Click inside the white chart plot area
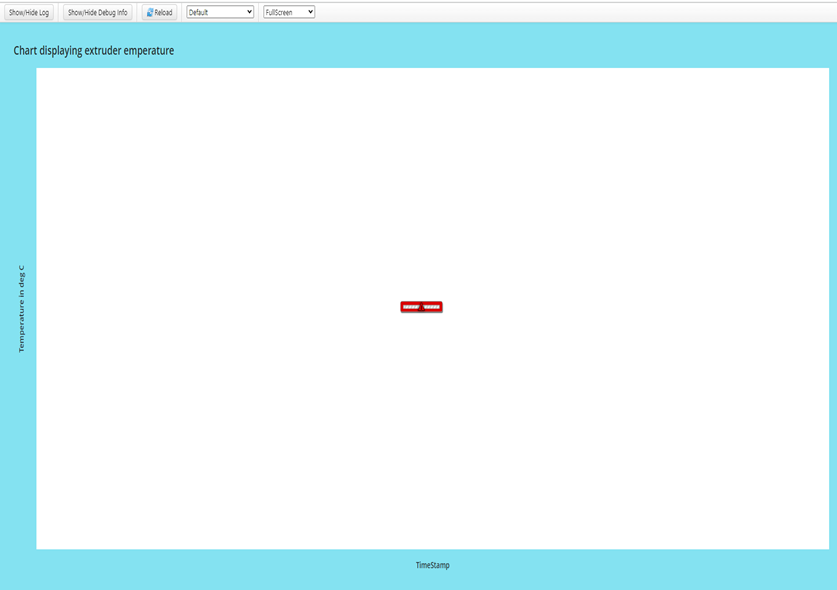The image size is (837, 590). click(250, 200)
